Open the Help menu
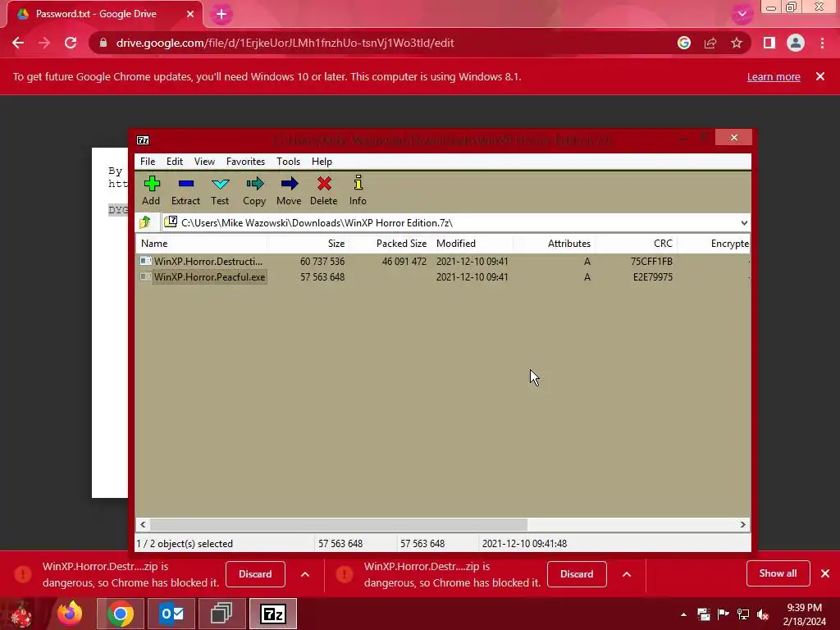 (322, 162)
